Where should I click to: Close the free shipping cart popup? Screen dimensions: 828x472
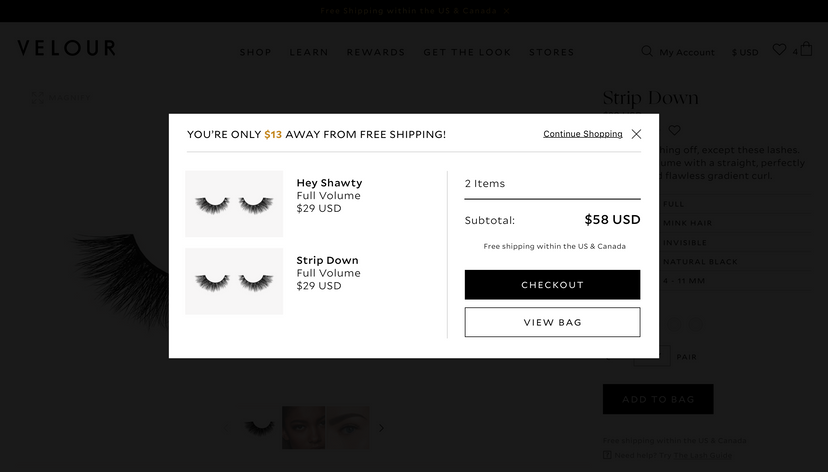(x=636, y=134)
